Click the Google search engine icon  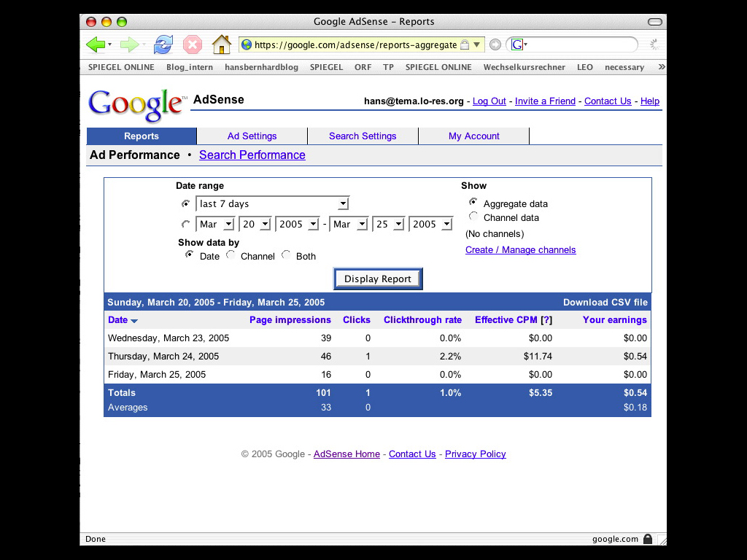(517, 44)
